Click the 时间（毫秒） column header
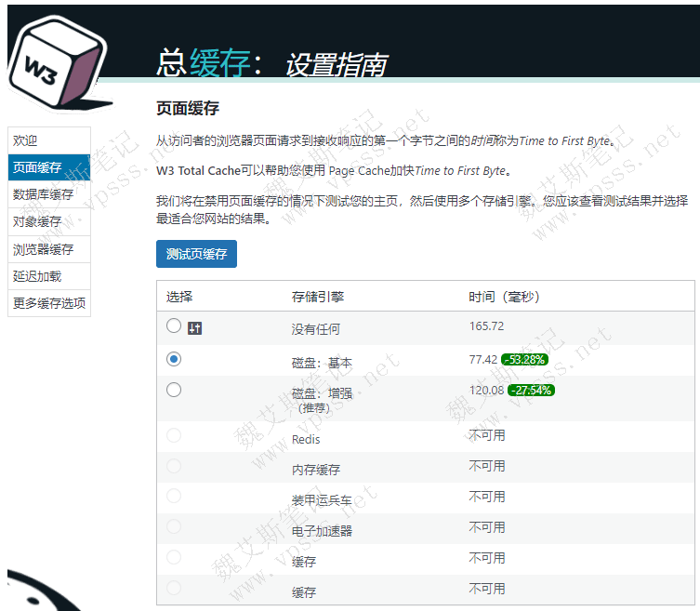This screenshot has width=700, height=611. coord(504,297)
